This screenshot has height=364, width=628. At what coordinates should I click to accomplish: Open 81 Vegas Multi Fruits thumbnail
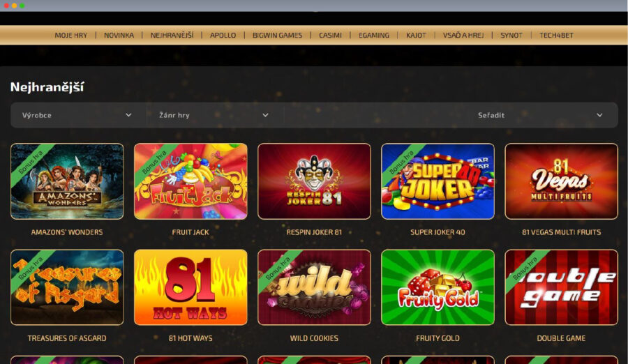coord(561,181)
